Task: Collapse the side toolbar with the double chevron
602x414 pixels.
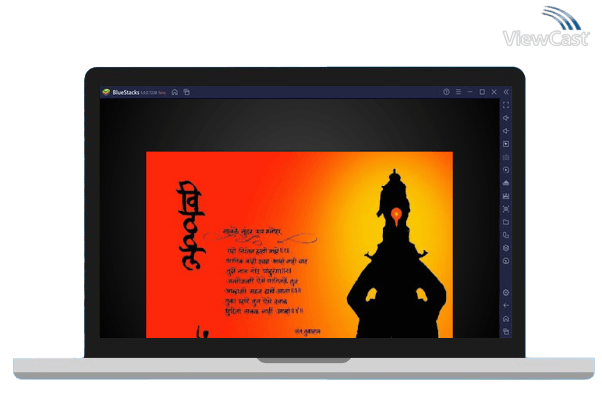Action: click(506, 92)
